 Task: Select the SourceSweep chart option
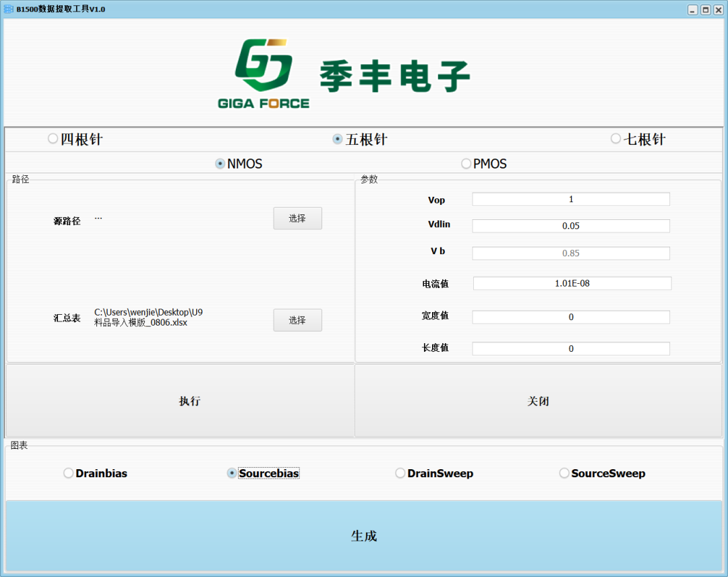tap(602, 473)
